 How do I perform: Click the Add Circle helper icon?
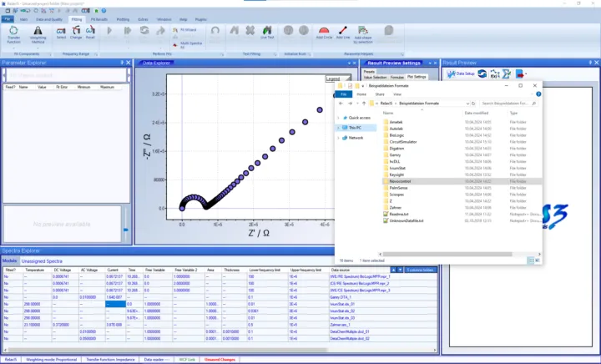[324, 33]
